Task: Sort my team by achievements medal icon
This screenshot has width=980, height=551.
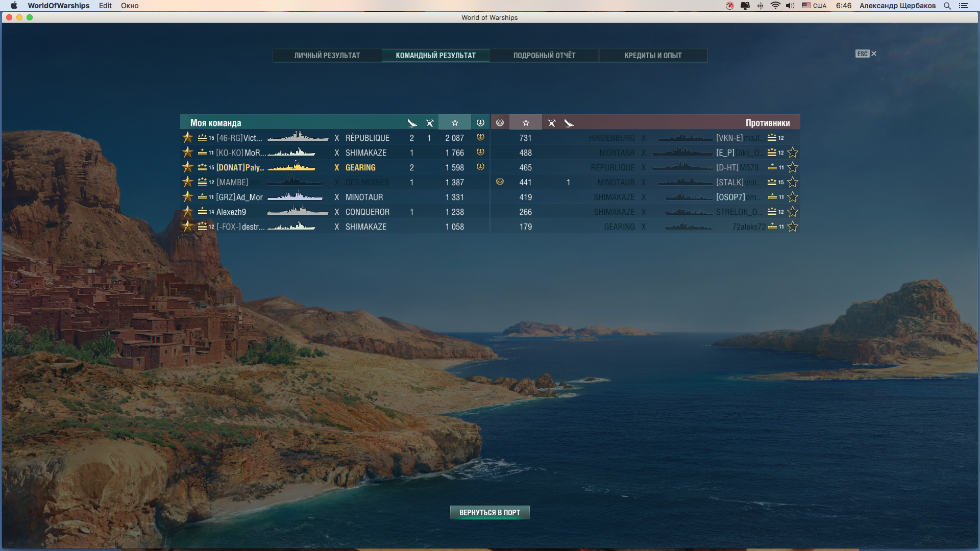Action: click(x=480, y=122)
